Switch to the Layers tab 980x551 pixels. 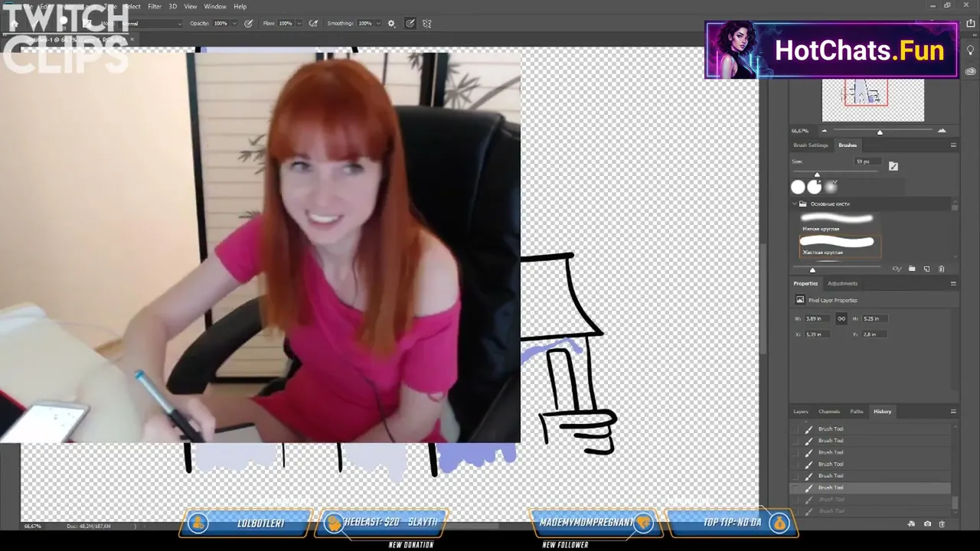801,412
